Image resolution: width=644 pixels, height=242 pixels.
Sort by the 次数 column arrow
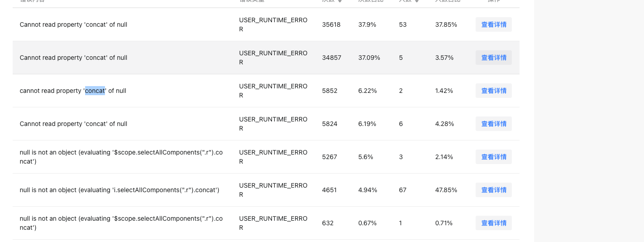[x=340, y=1]
